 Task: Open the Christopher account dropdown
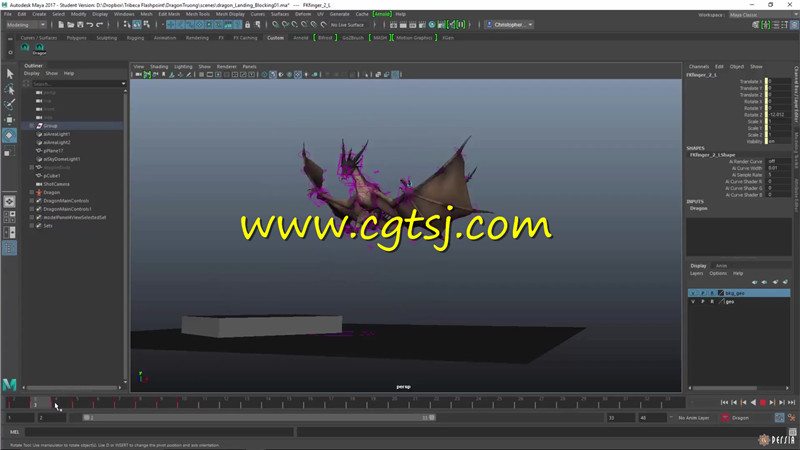pos(509,24)
